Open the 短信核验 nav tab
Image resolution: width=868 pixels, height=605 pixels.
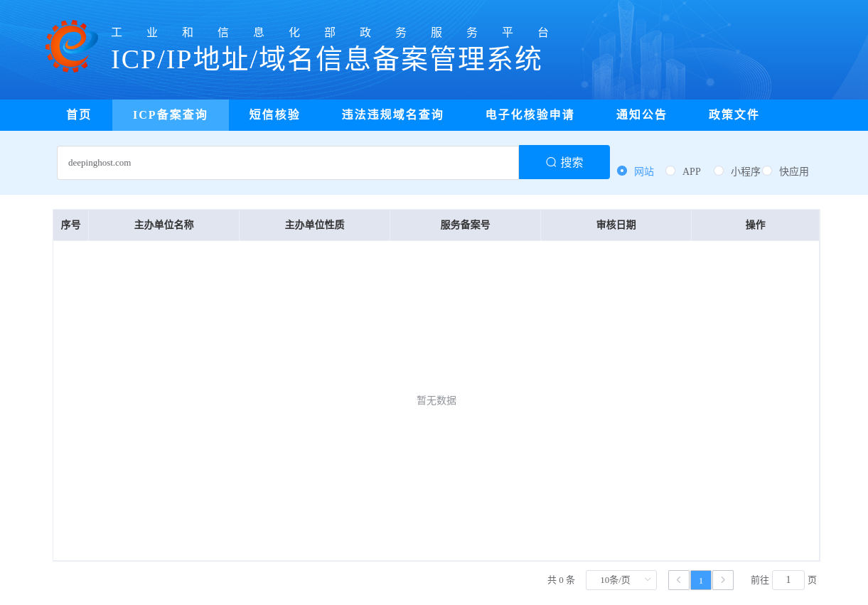(x=274, y=115)
